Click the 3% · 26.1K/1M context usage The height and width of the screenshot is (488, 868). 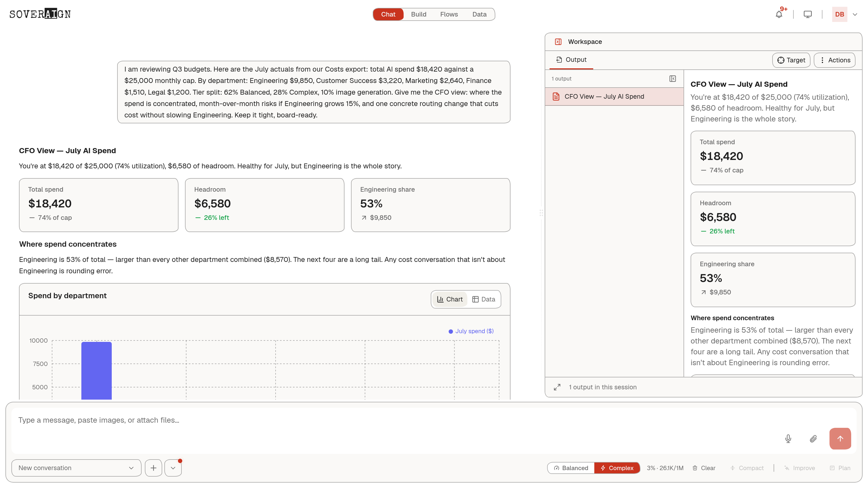pos(665,468)
